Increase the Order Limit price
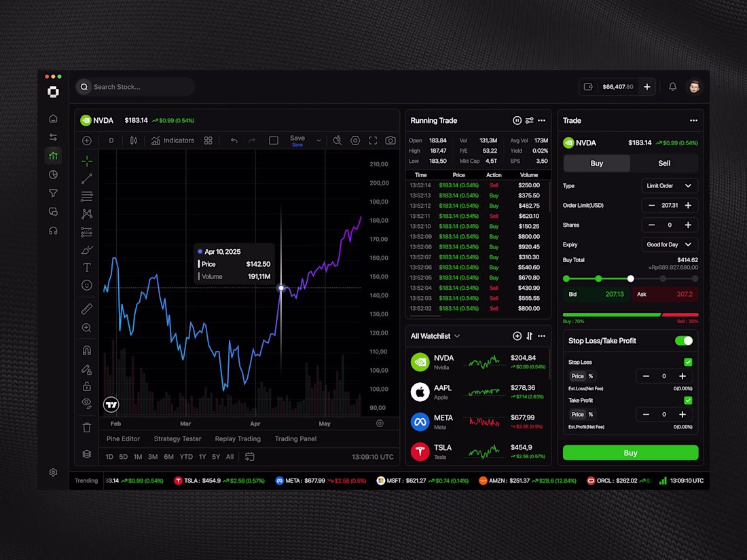This screenshot has height=560, width=747. point(688,205)
